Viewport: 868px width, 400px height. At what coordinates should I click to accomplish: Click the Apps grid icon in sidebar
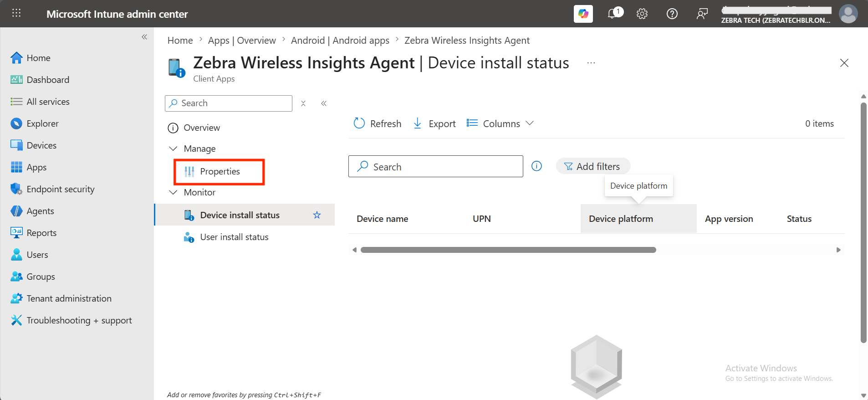pos(16,167)
